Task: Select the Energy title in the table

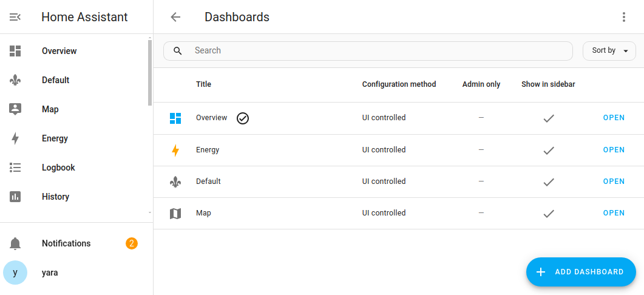Action: pyautogui.click(x=208, y=150)
